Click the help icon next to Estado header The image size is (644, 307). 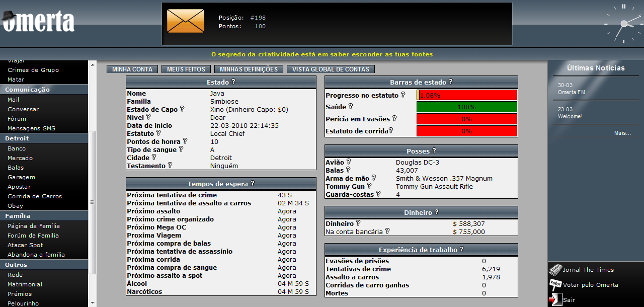pyautogui.click(x=233, y=82)
